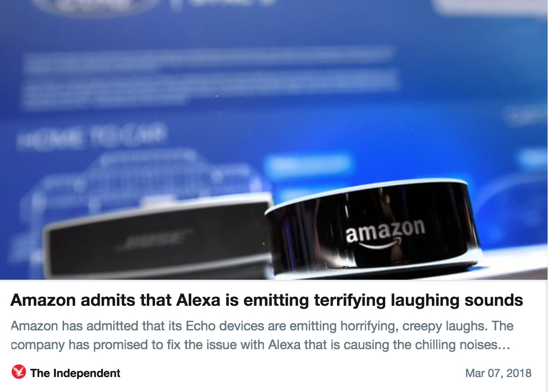This screenshot has width=548, height=392.
Task: Click the word Alexa in headline
Action: tap(198, 300)
